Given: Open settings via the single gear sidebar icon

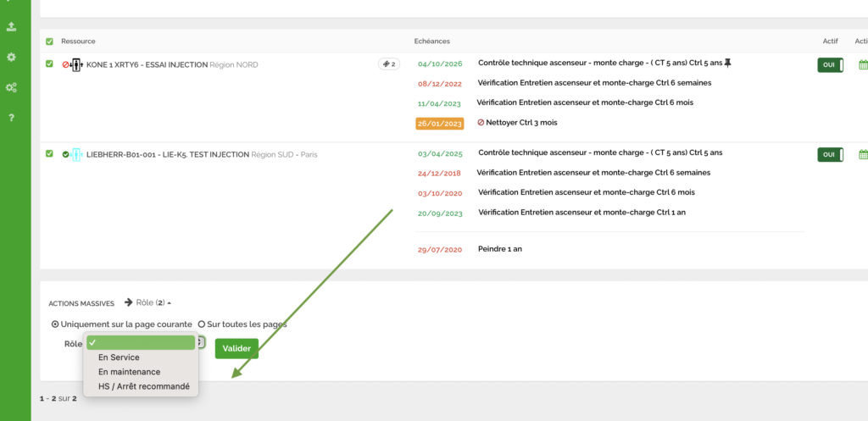Looking at the screenshot, I should pyautogui.click(x=11, y=57).
